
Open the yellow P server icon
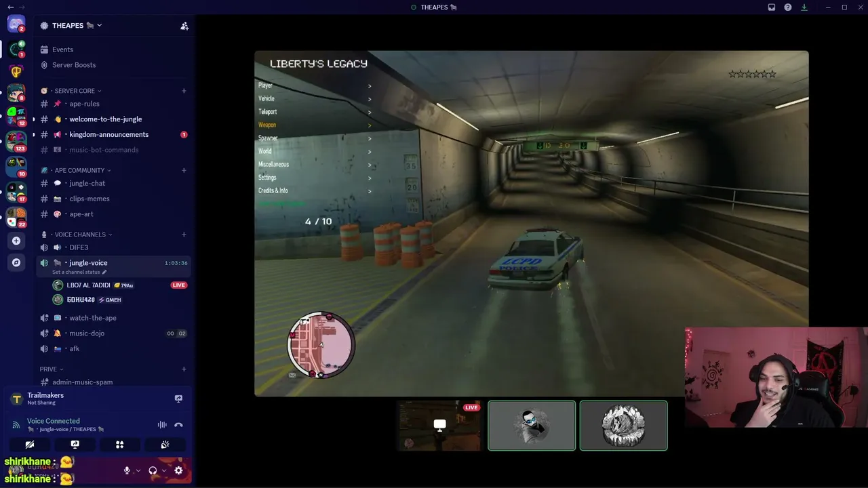coord(16,71)
